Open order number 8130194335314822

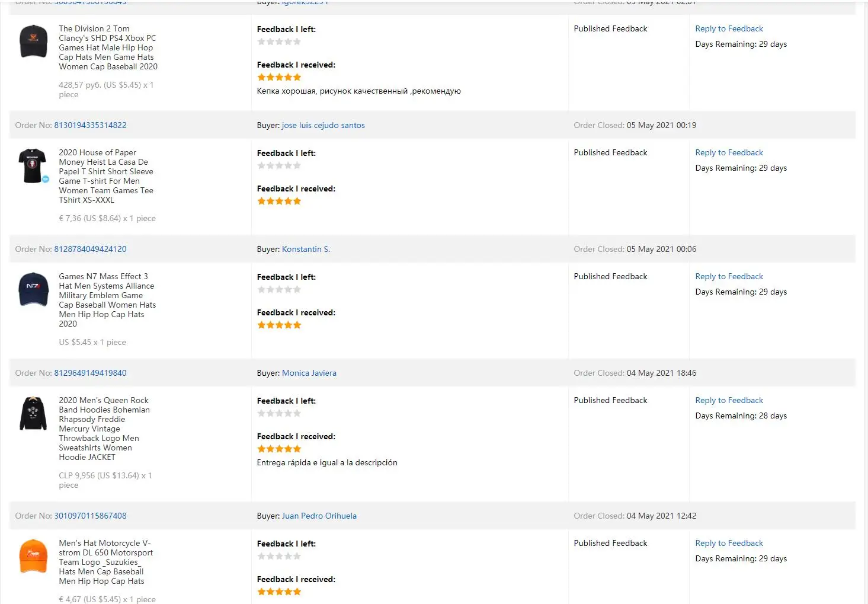coord(90,125)
